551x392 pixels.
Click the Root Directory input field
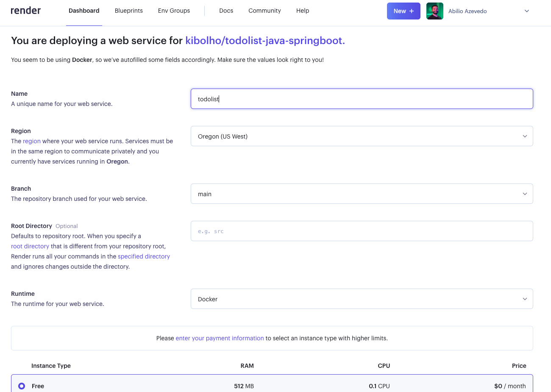pyautogui.click(x=362, y=231)
